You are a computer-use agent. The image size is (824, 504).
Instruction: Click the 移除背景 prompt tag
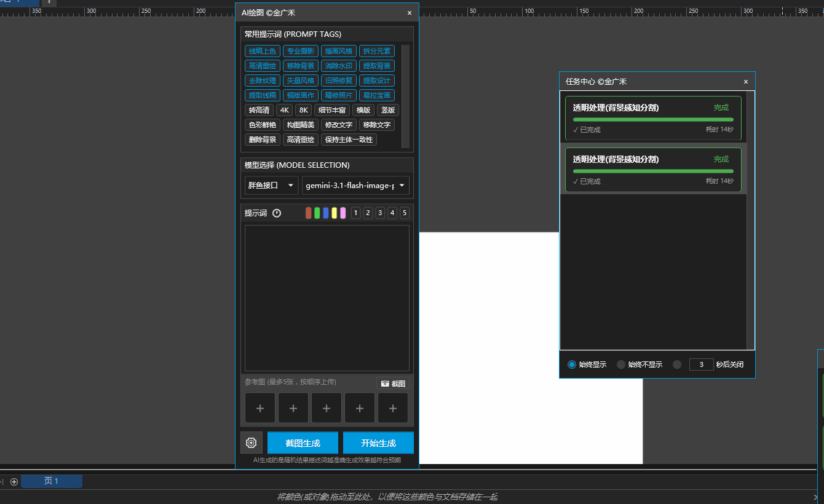[x=301, y=66]
